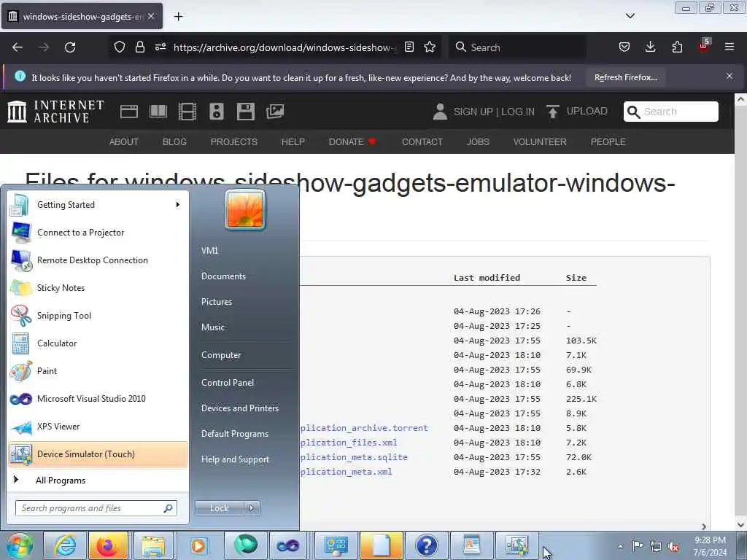Image resolution: width=747 pixels, height=560 pixels.
Task: Click the Internet Archive logo
Action: pyautogui.click(x=55, y=112)
